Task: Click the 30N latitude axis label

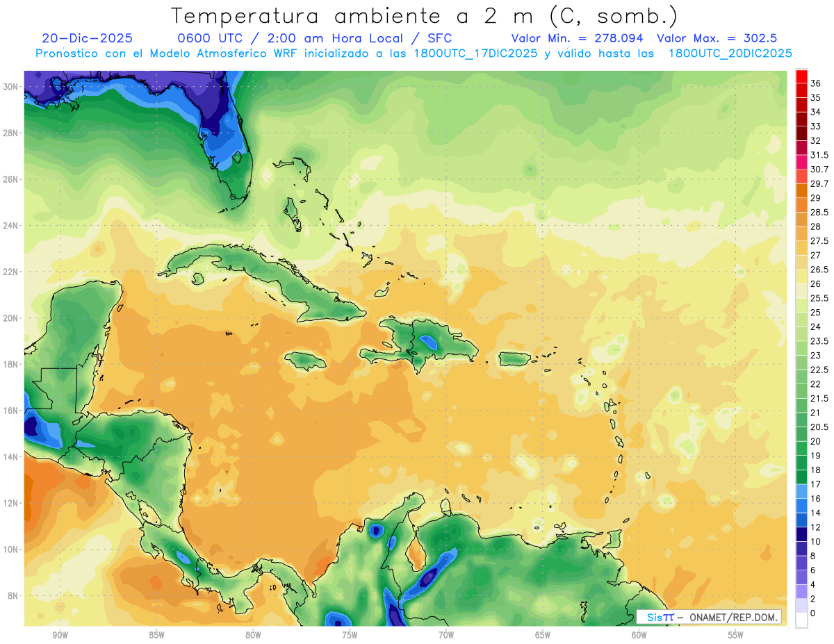Action: pos(12,87)
